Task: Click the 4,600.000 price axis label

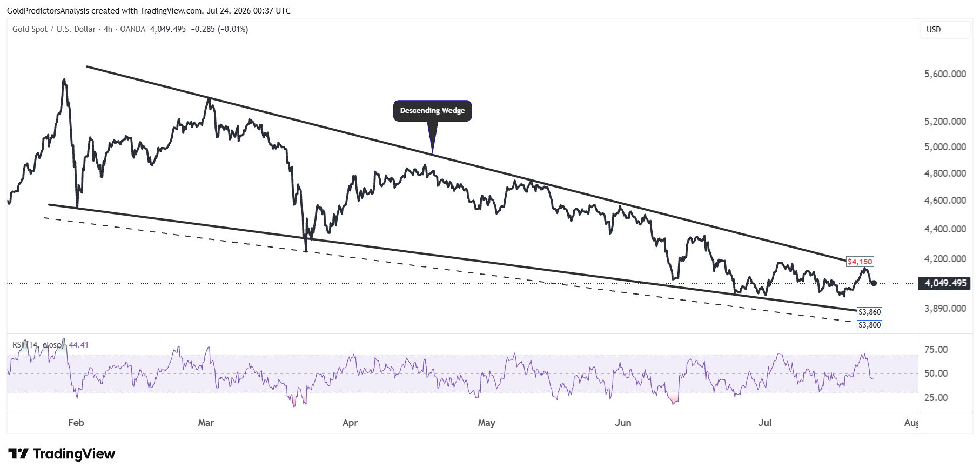Action: pos(945,201)
